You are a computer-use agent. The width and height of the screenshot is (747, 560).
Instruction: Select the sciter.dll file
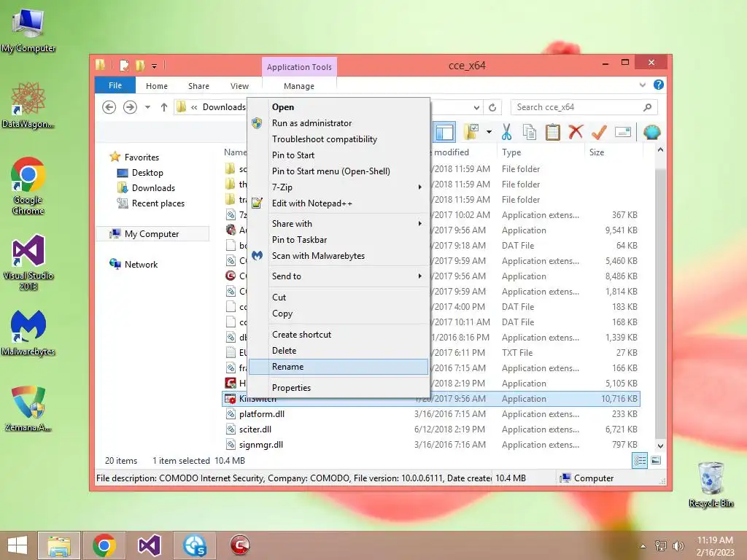click(x=255, y=429)
